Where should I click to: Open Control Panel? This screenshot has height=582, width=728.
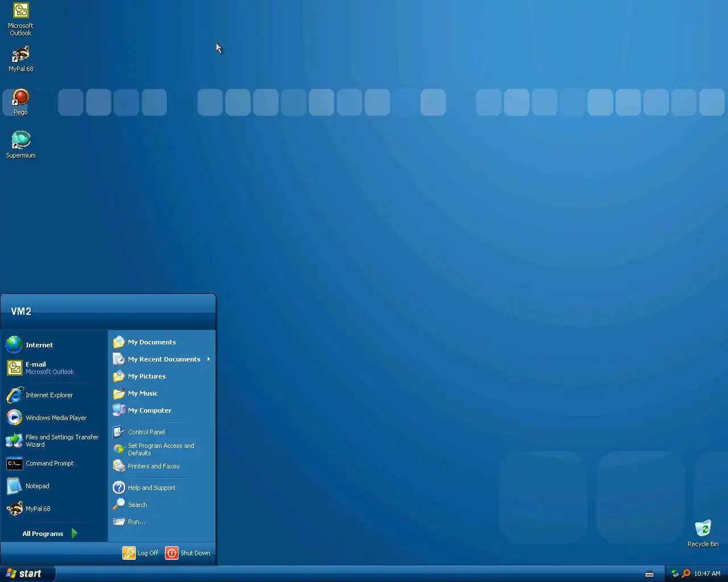coord(162,432)
